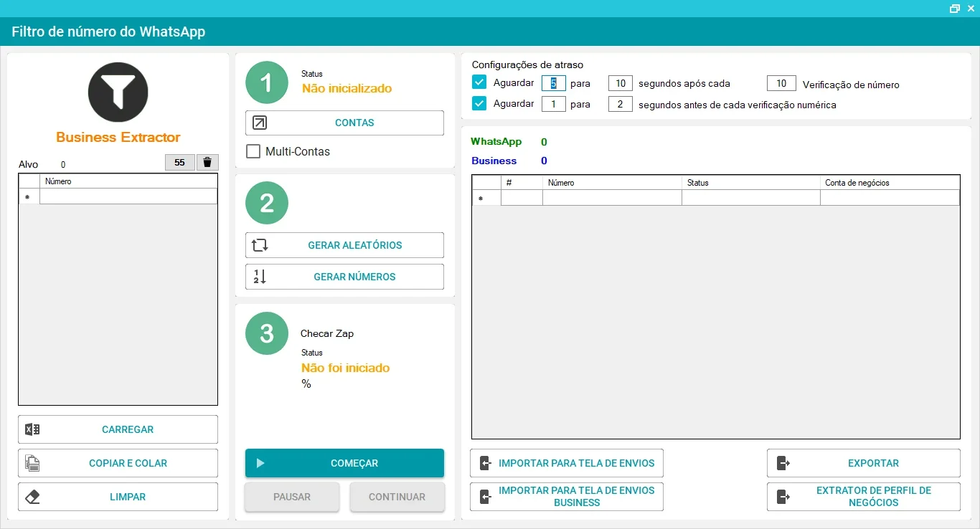
Task: Uncheck the second Aguardar delay checkbox
Action: [x=479, y=103]
